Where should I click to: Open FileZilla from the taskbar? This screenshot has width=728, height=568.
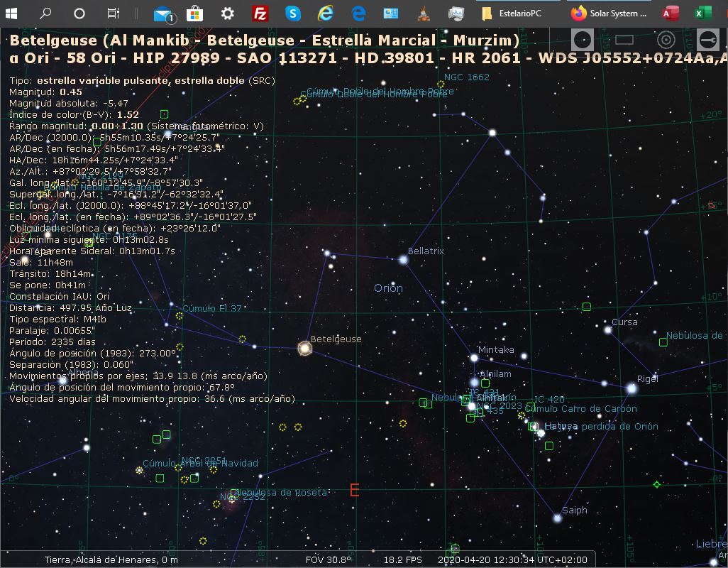(x=260, y=13)
